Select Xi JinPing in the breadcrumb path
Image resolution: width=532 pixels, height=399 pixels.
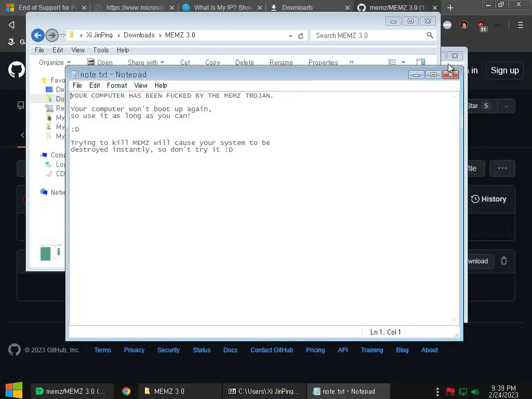(99, 35)
